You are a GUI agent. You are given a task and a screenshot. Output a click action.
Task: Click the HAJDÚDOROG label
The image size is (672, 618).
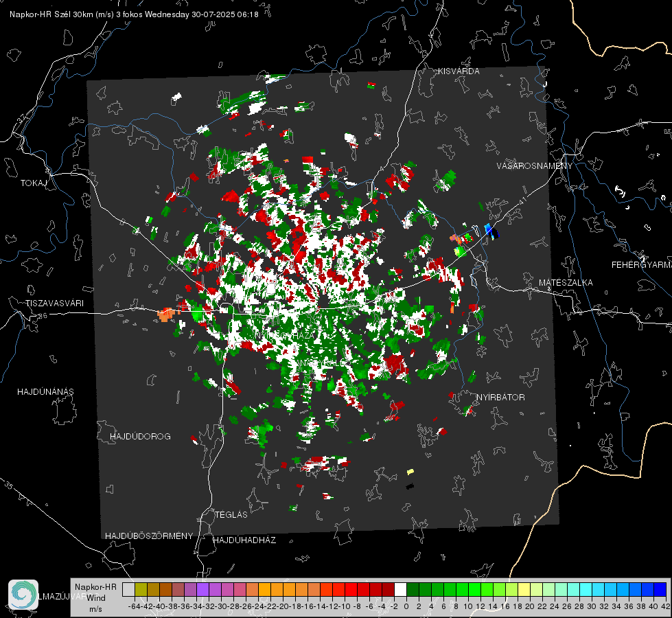140,437
